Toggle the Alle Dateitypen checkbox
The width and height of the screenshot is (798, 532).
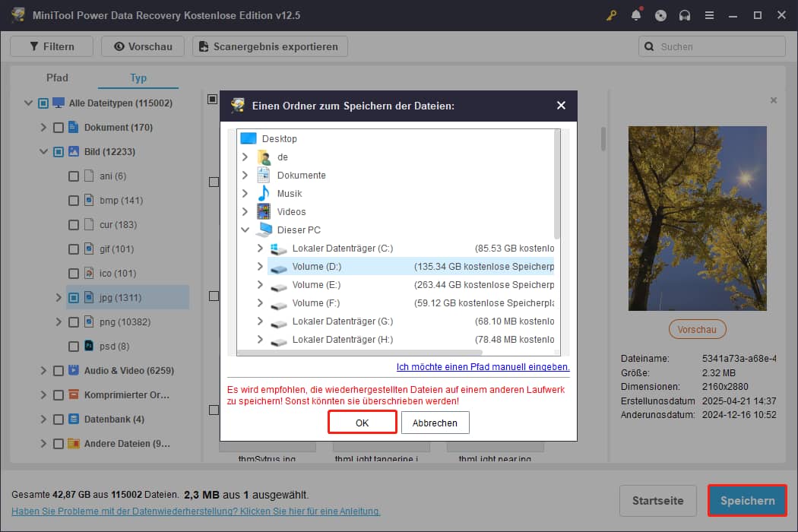pyautogui.click(x=43, y=103)
